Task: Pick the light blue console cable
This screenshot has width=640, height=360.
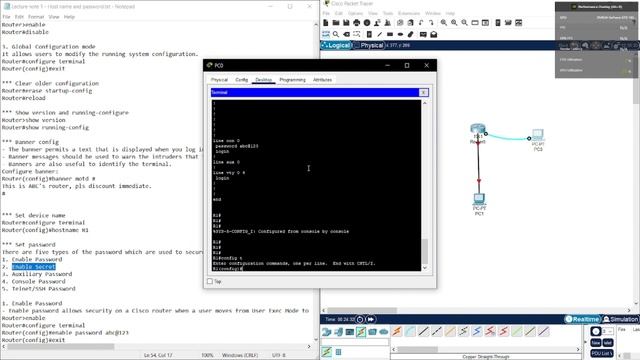Action: [x=410, y=331]
